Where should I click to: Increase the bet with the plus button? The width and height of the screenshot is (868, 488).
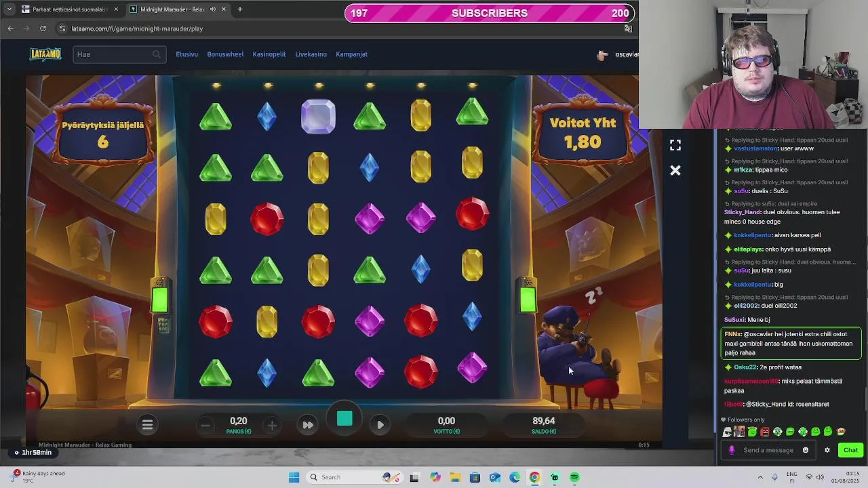(x=272, y=426)
